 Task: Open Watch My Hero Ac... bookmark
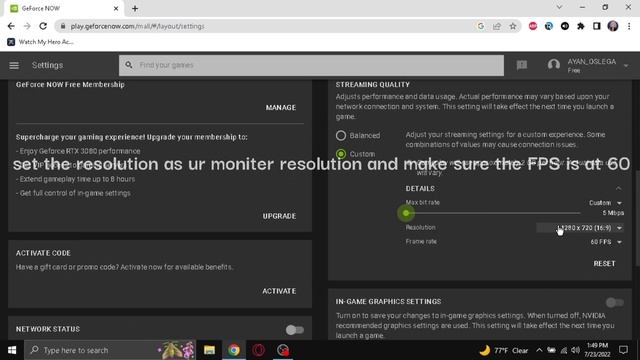(x=40, y=42)
